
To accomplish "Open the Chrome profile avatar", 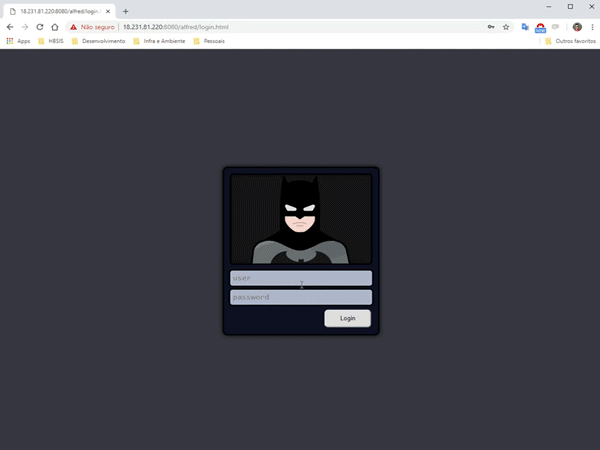I will pyautogui.click(x=577, y=27).
